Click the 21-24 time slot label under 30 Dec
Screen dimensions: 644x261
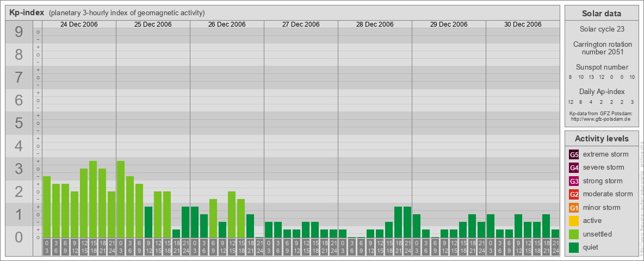555,247
